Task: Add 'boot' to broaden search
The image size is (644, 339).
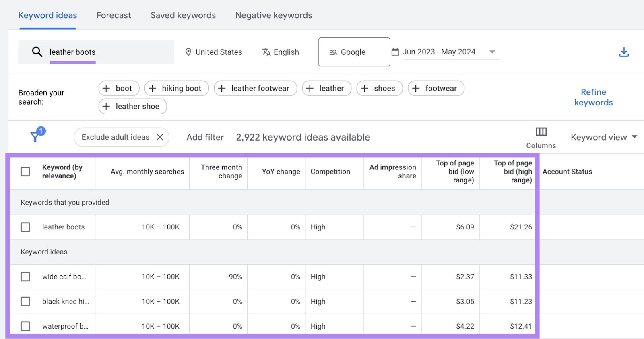Action: 119,88
